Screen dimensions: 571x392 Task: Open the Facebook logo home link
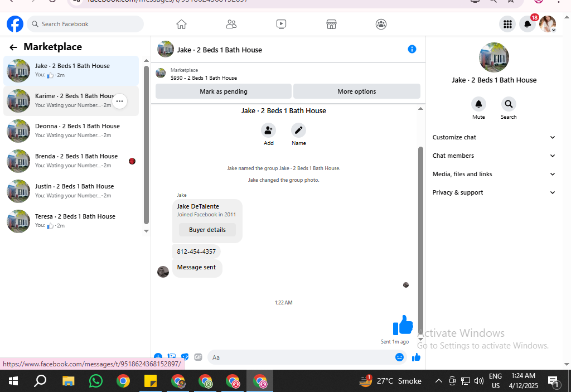(15, 24)
